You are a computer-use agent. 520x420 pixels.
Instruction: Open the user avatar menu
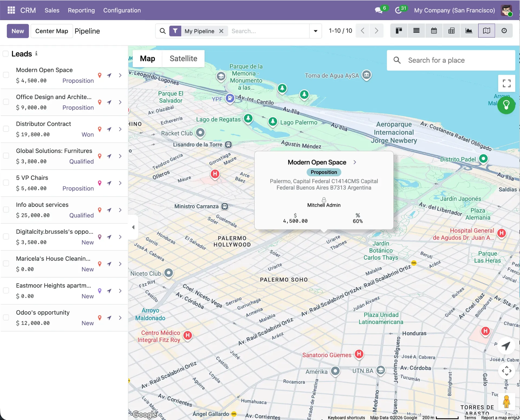(506, 10)
